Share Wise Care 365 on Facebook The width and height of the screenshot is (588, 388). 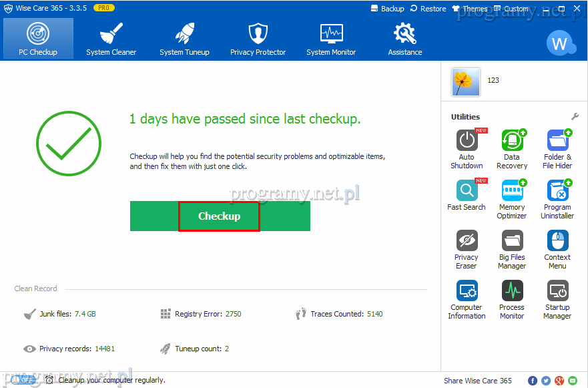click(x=533, y=381)
